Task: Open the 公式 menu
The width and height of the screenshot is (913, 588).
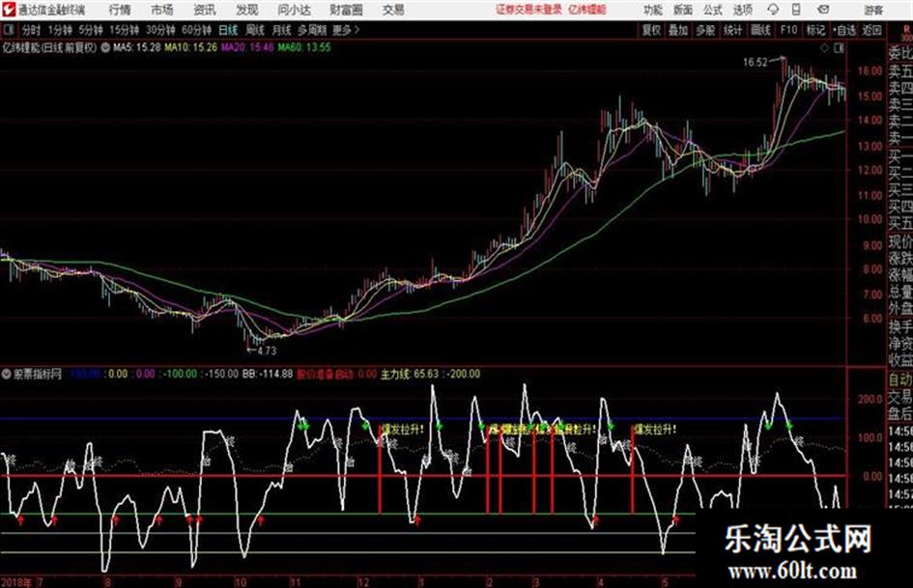Action: point(713,10)
